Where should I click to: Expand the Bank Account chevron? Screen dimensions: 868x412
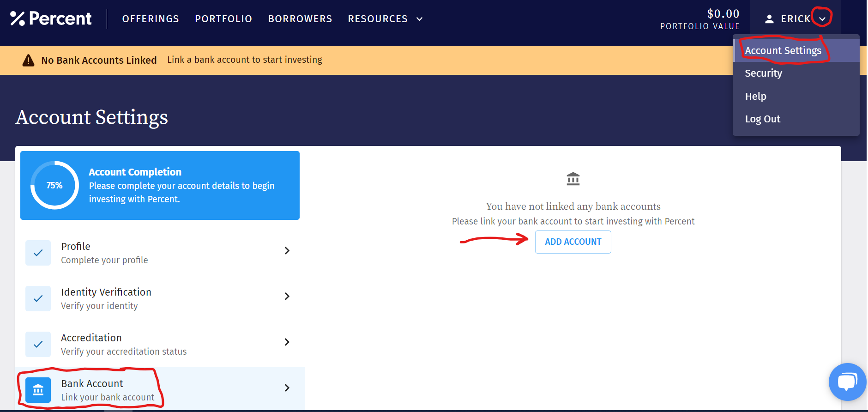click(287, 388)
